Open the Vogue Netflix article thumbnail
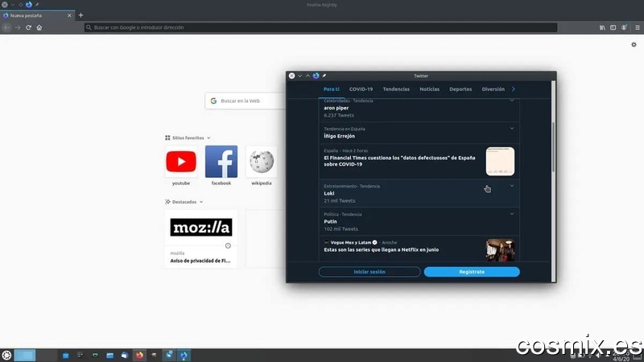644x362 pixels. coord(500,250)
